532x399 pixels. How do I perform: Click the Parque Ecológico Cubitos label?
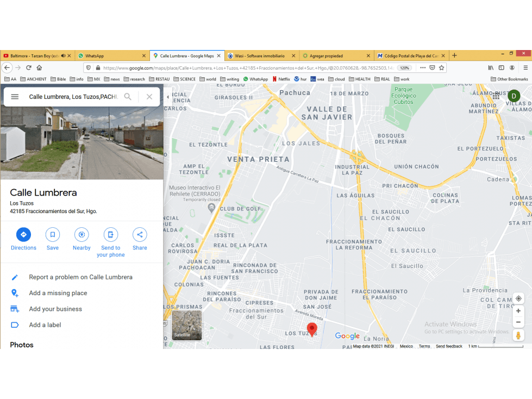pyautogui.click(x=403, y=95)
